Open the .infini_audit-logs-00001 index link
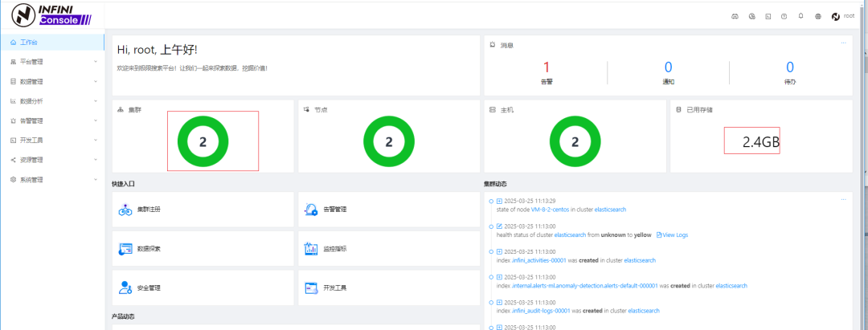 [x=540, y=311]
